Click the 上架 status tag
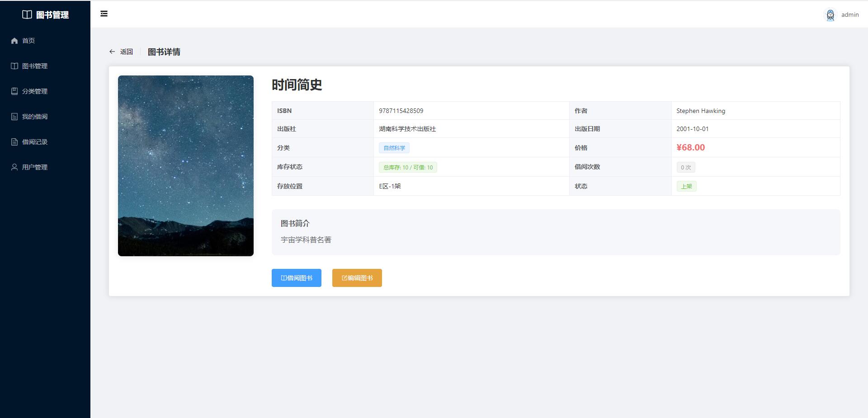The width and height of the screenshot is (868, 418). 686,186
